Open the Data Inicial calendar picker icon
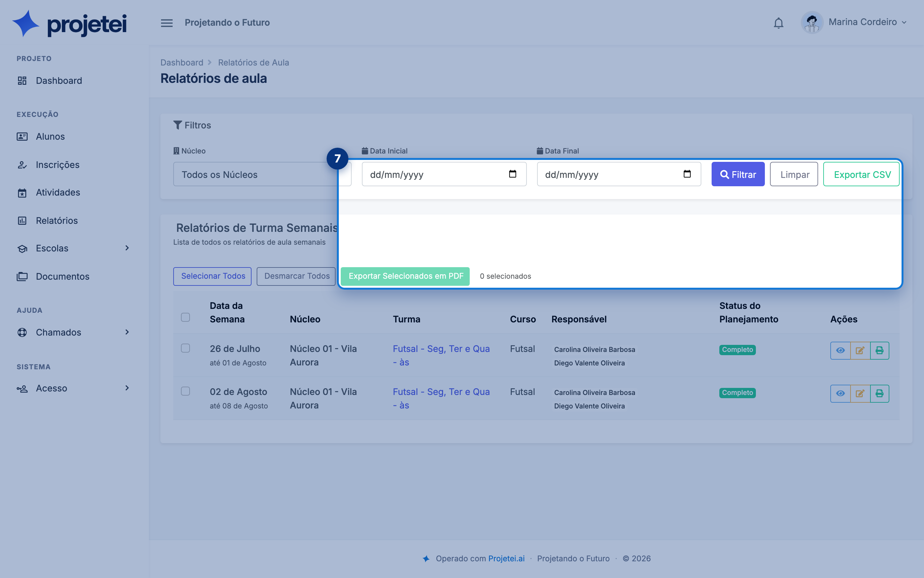This screenshot has width=924, height=578. coord(512,174)
